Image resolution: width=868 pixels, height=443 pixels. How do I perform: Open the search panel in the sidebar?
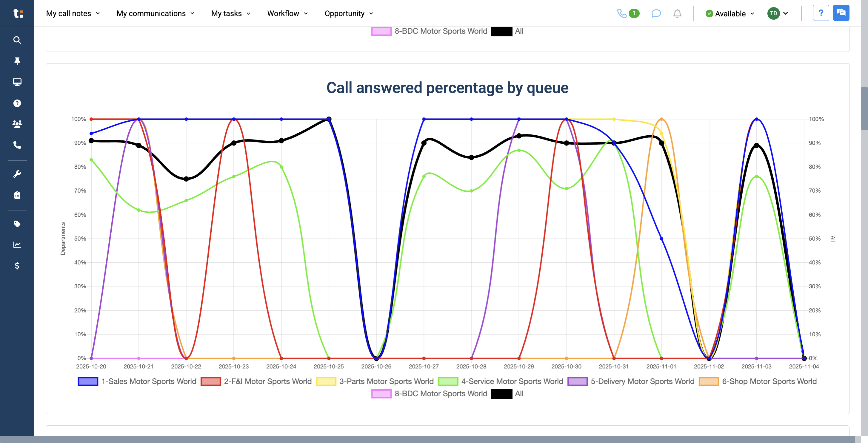coord(17,40)
